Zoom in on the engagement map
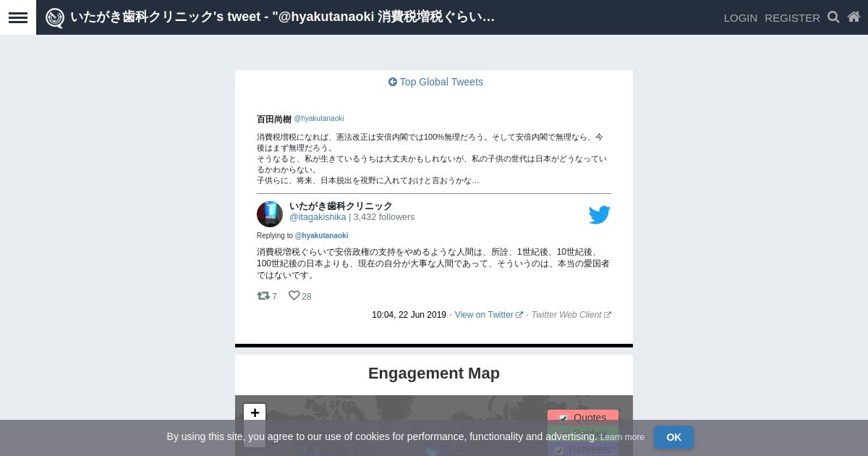The image size is (868, 456). coord(255,413)
